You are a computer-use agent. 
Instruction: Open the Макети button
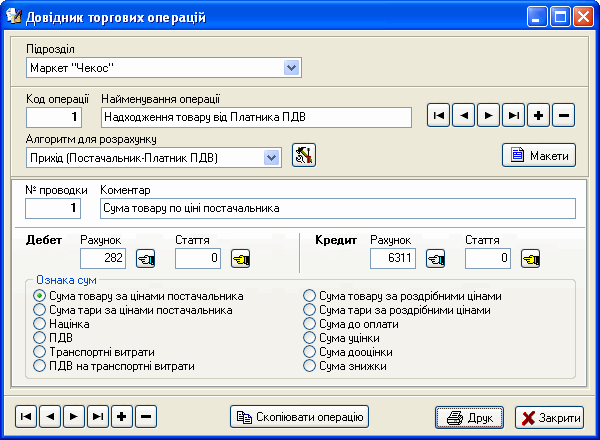(539, 155)
